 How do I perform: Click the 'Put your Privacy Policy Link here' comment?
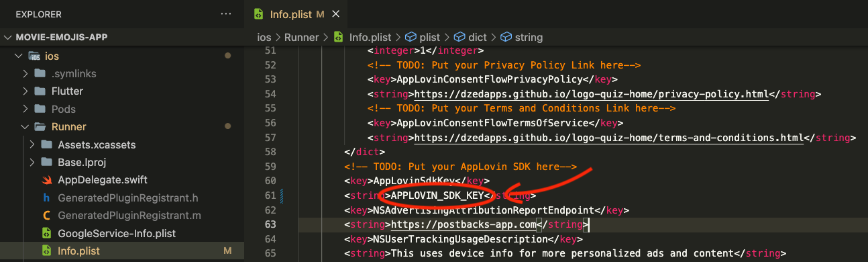click(504, 65)
